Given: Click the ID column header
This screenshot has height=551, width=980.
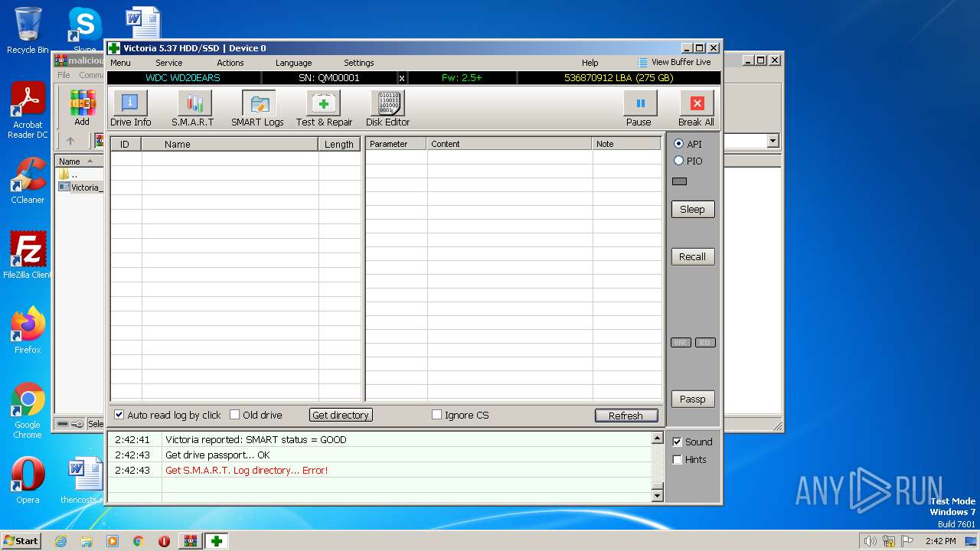Looking at the screenshot, I should click(126, 144).
